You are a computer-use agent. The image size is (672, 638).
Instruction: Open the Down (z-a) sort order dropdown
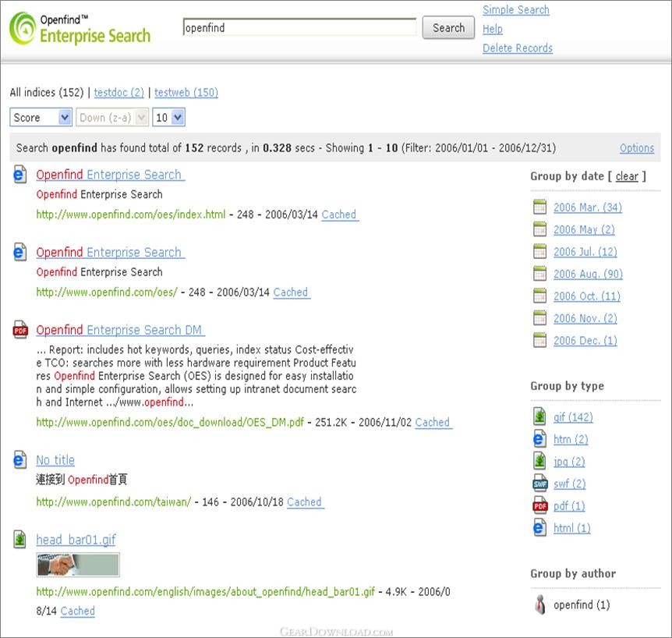pos(111,117)
